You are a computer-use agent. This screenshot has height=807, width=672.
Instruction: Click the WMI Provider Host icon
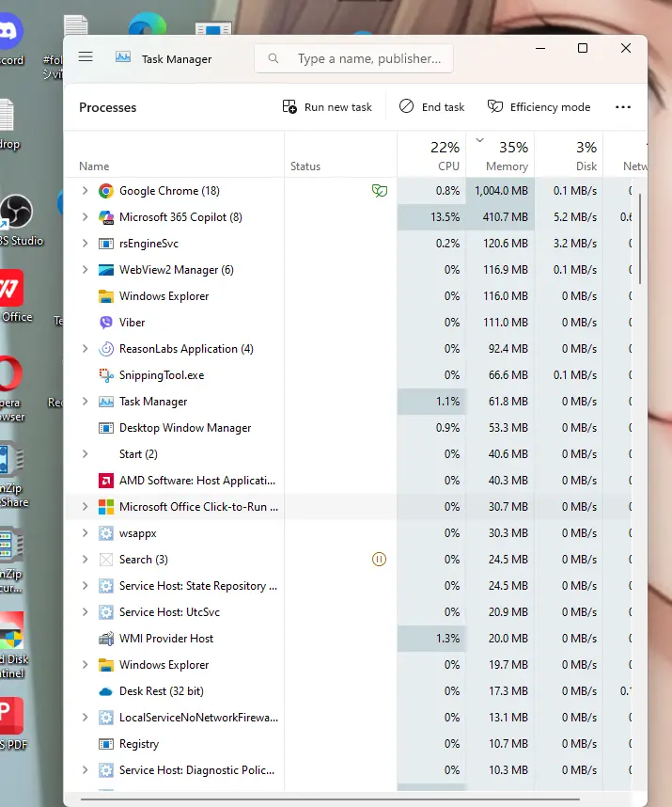pyautogui.click(x=106, y=639)
